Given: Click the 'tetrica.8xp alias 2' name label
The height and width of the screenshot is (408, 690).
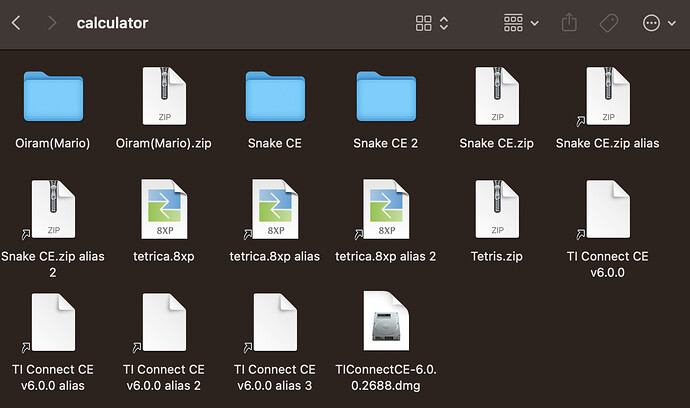Looking at the screenshot, I should pos(385,257).
